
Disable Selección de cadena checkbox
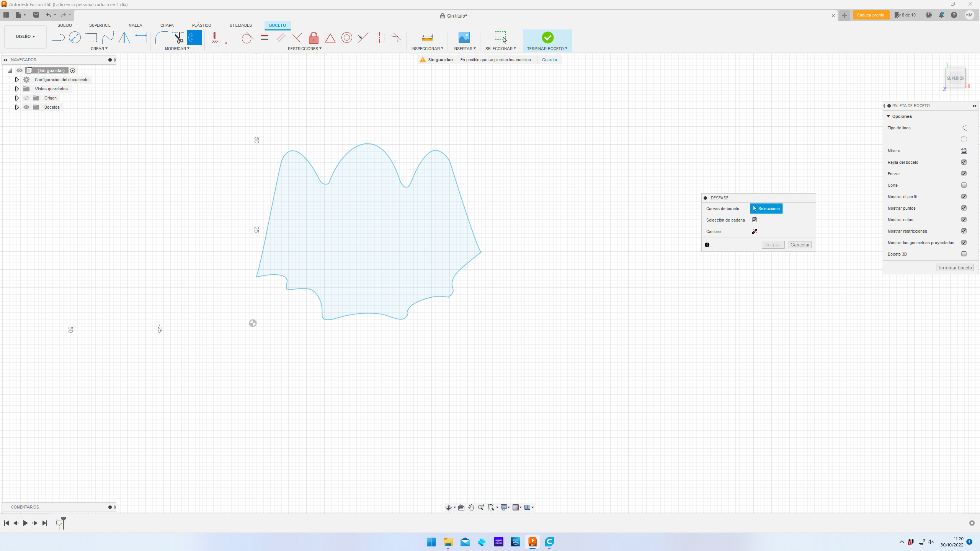[x=755, y=220]
